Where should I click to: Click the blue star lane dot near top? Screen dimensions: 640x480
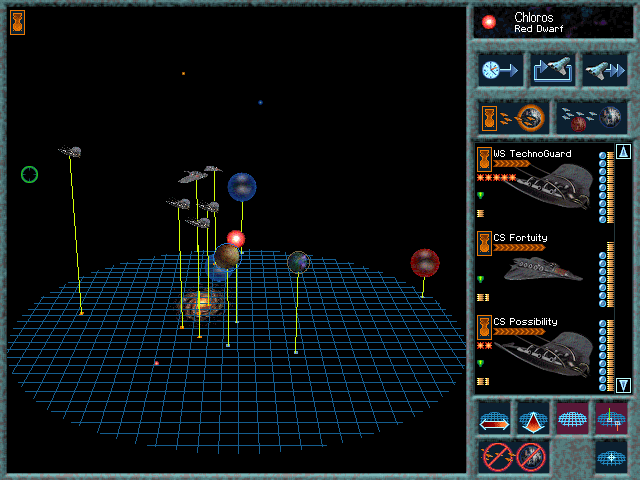[x=260, y=102]
